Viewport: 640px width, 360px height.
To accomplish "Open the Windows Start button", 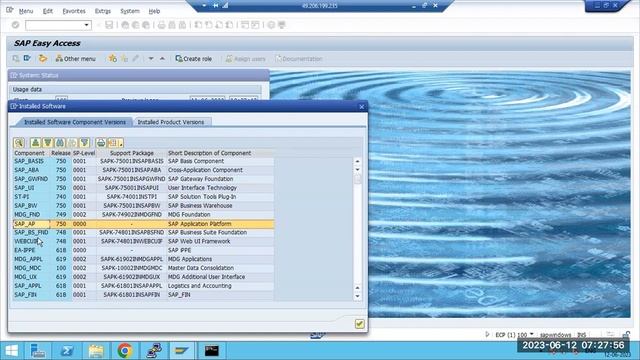I will pyautogui.click(x=11, y=351).
